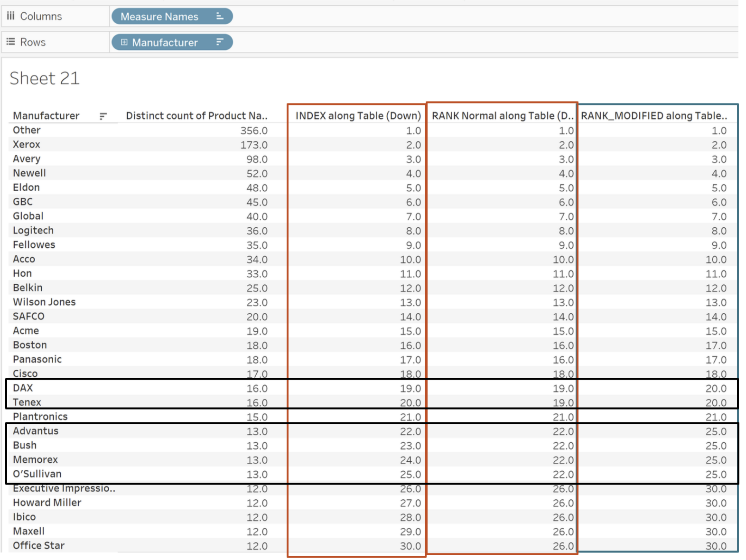
Task: Select the Acco row label
Action: (x=24, y=259)
